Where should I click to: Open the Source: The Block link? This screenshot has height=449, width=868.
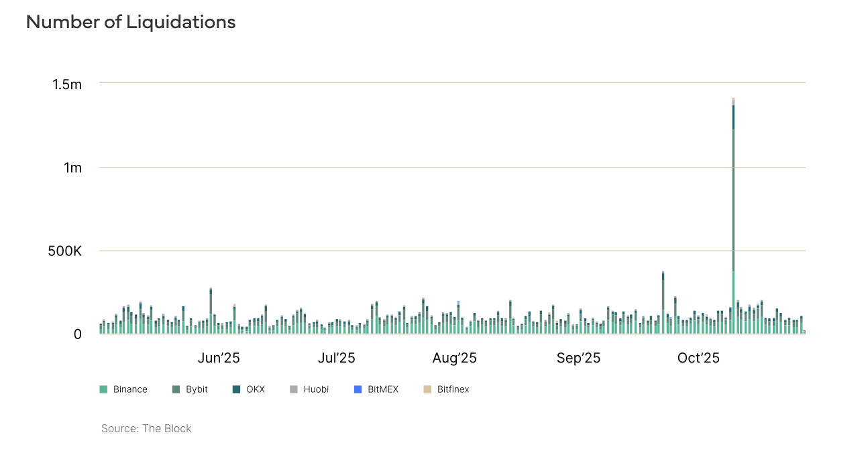click(146, 428)
